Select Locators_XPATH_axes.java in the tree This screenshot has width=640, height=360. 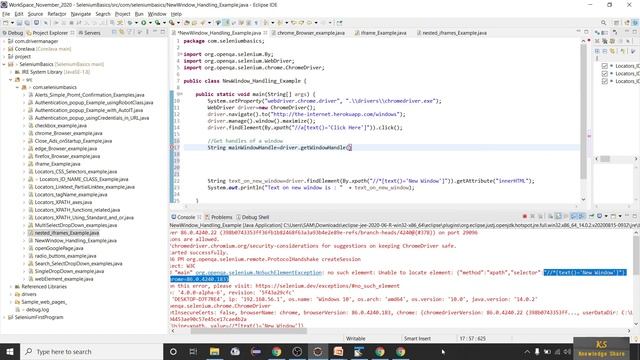tap(63, 202)
